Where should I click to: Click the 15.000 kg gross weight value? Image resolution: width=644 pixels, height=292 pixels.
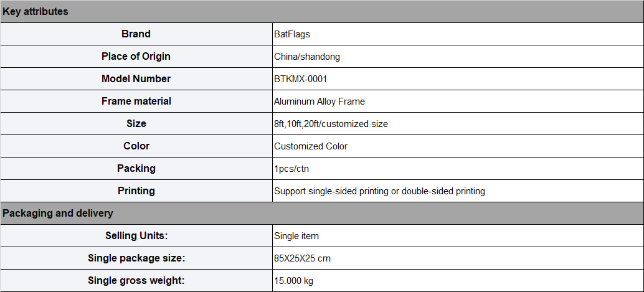[293, 281]
